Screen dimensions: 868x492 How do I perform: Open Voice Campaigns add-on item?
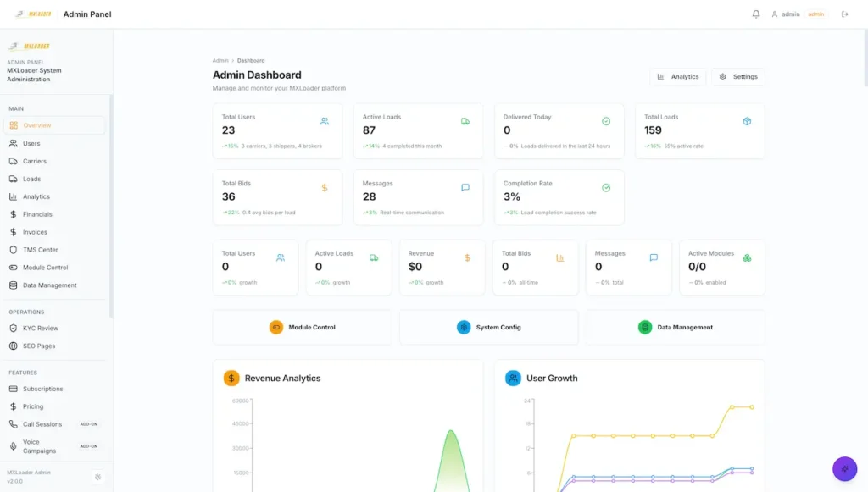[54, 446]
